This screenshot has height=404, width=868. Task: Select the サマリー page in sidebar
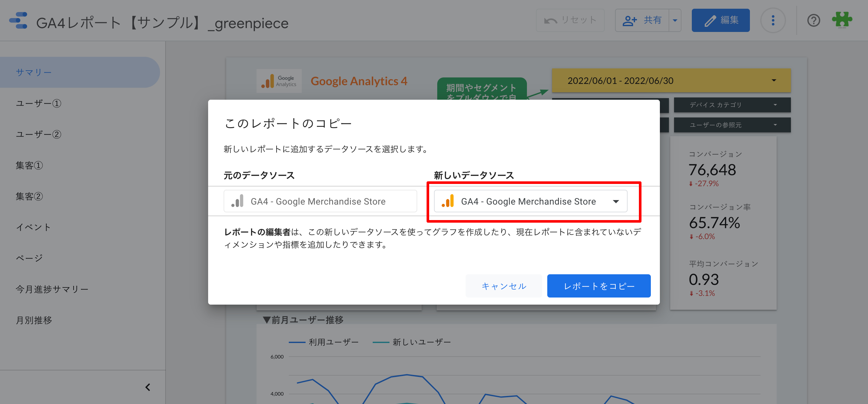tap(80, 73)
